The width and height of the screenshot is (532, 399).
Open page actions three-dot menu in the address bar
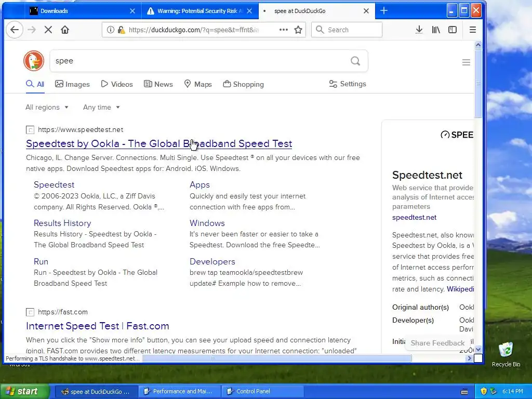(x=284, y=30)
